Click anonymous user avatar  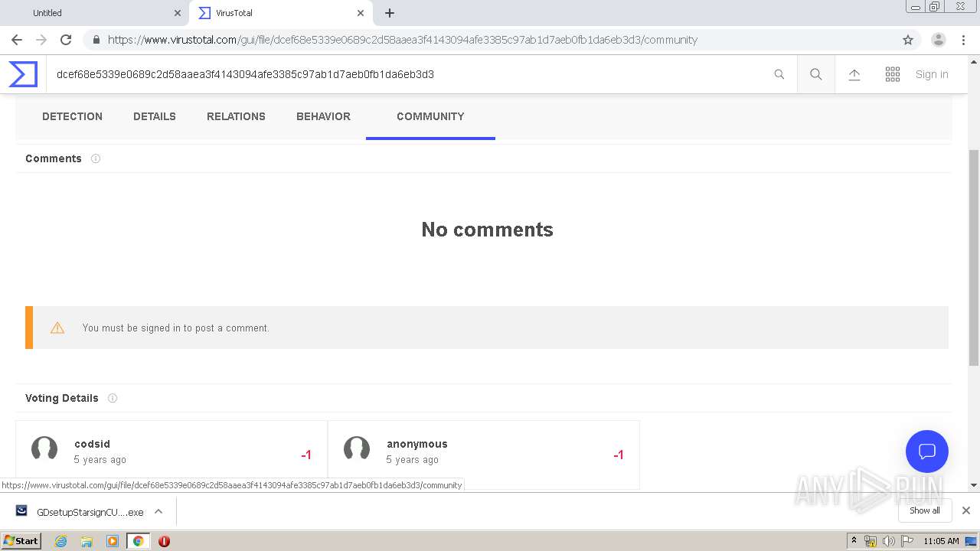(x=357, y=449)
